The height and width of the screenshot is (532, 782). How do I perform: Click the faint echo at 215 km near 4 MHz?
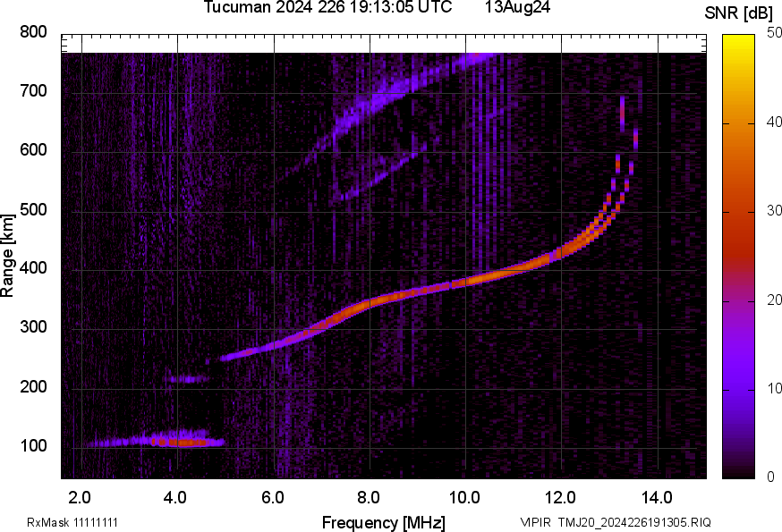(188, 379)
